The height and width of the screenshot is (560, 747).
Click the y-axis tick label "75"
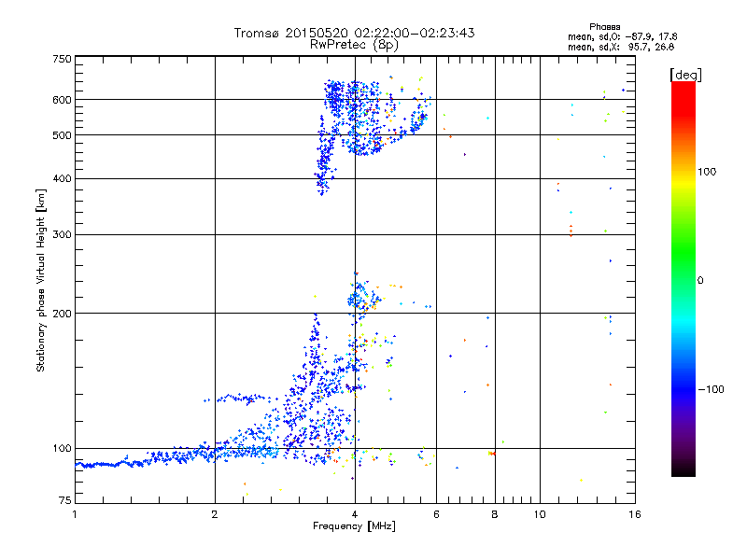tap(64, 500)
